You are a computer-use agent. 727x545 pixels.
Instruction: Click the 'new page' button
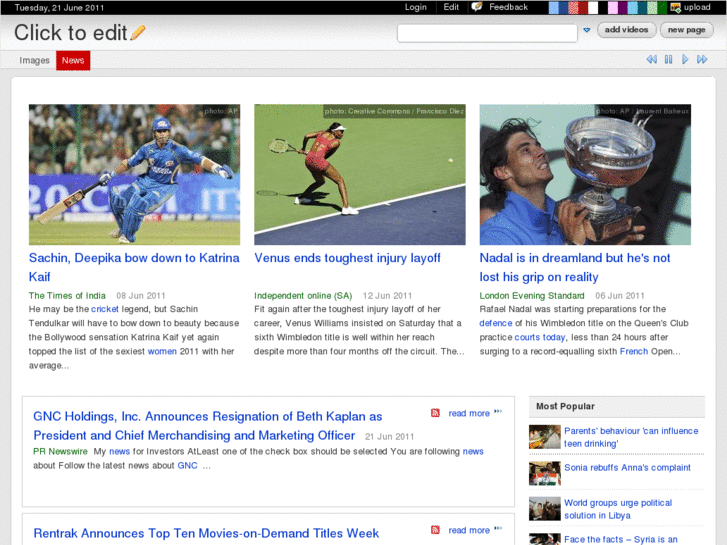point(686,30)
